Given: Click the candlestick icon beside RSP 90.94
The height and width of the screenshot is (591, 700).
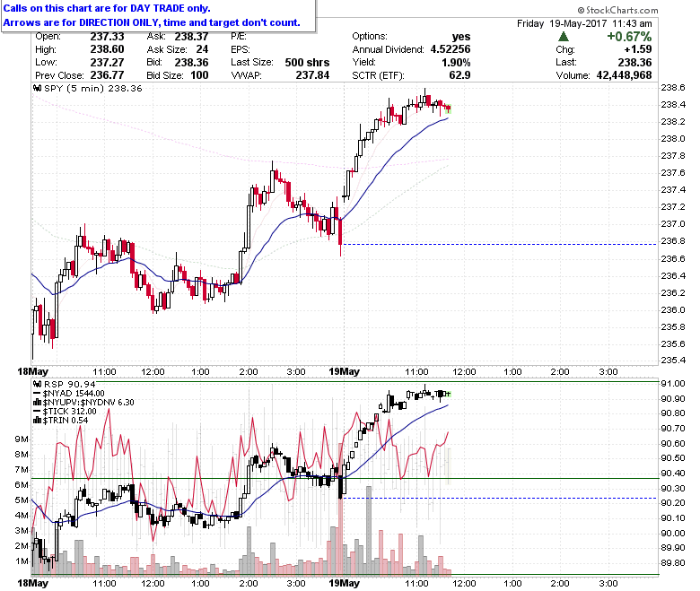Looking at the screenshot, I should 38,384.
